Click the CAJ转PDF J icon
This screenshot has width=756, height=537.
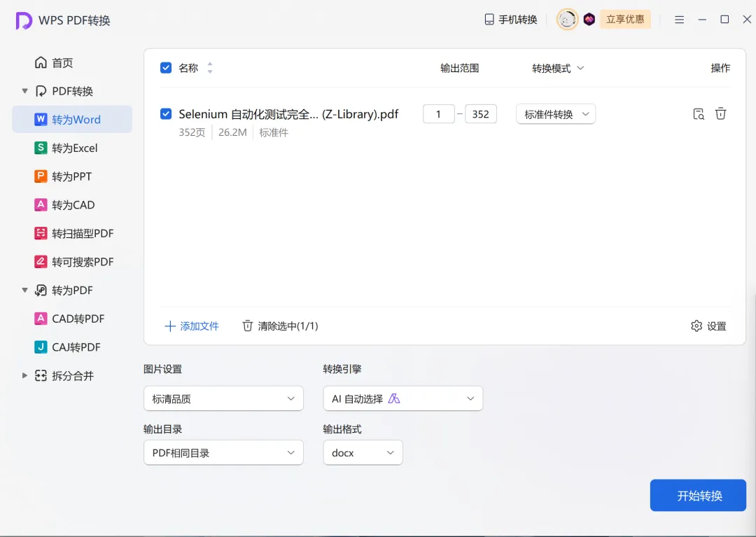click(x=41, y=347)
